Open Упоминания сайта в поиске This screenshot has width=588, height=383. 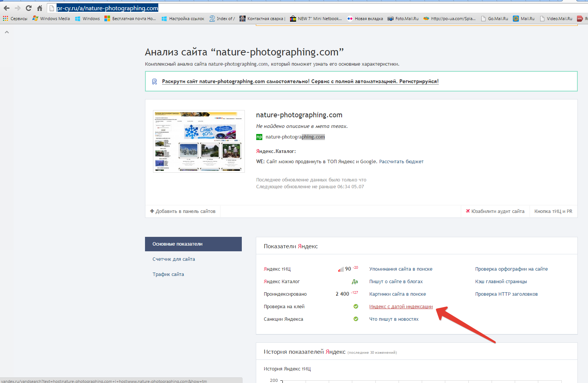(x=401, y=269)
